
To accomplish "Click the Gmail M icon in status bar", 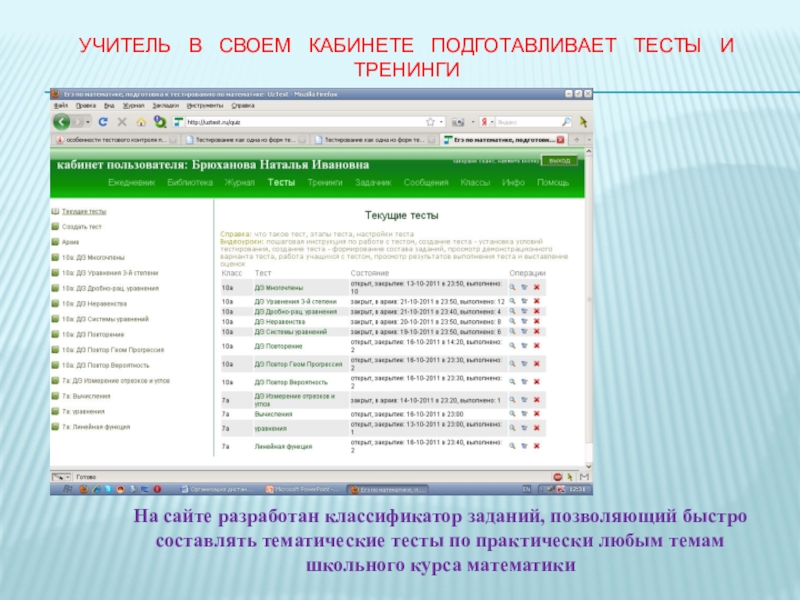I will point(584,477).
